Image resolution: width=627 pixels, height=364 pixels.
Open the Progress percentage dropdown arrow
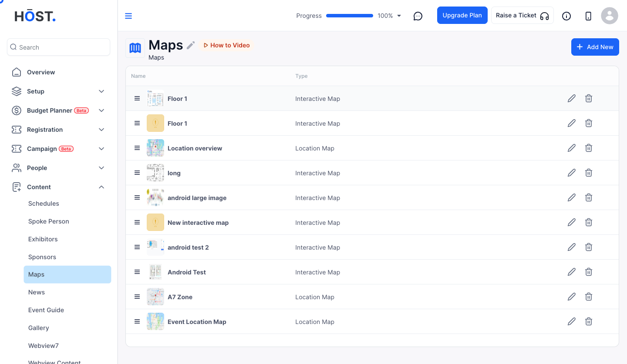399,16
